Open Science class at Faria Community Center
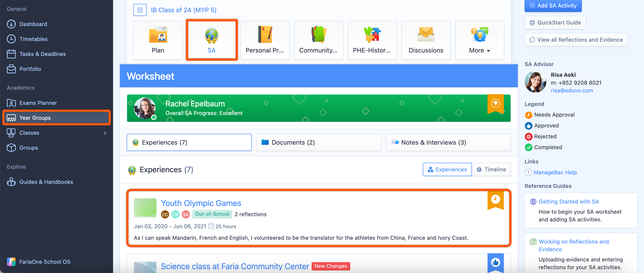The image size is (644, 273). click(x=235, y=266)
